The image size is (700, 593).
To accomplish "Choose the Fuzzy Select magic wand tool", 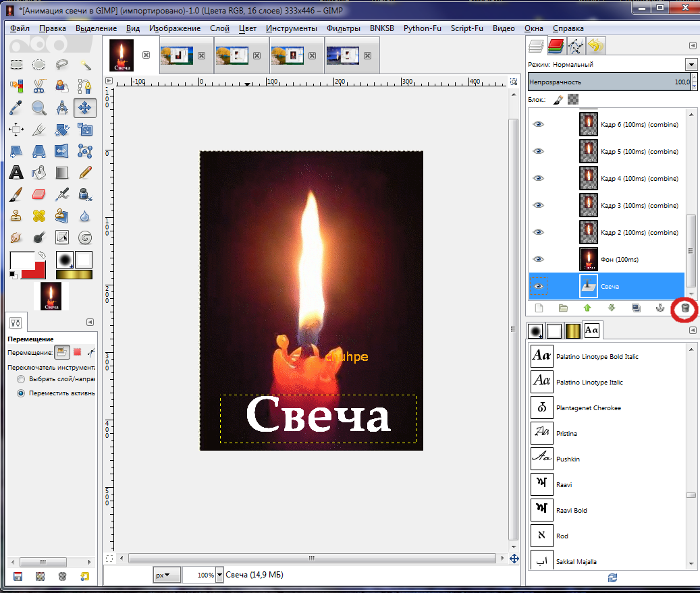I will point(85,65).
